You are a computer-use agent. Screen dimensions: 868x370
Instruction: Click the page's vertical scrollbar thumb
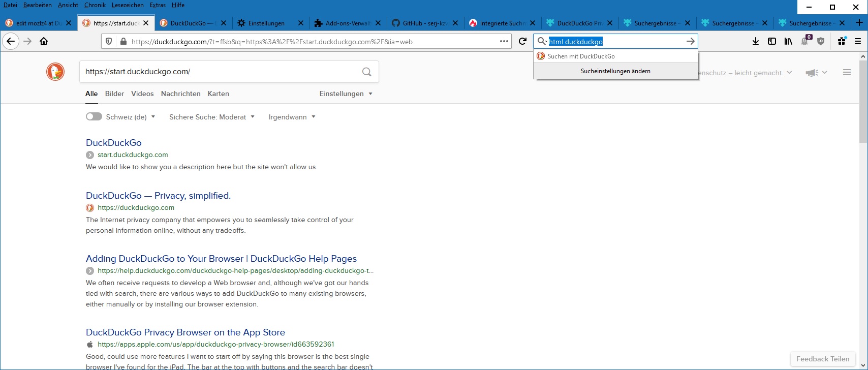(863, 102)
